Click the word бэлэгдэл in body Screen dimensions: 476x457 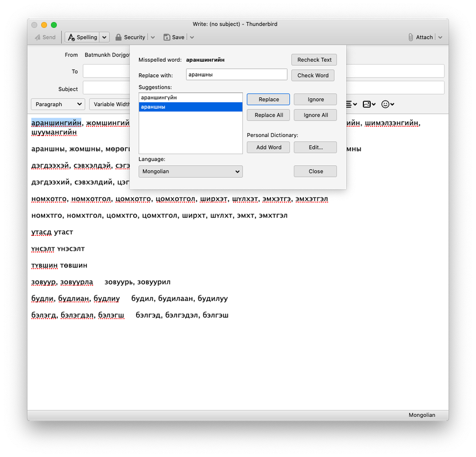(77, 315)
